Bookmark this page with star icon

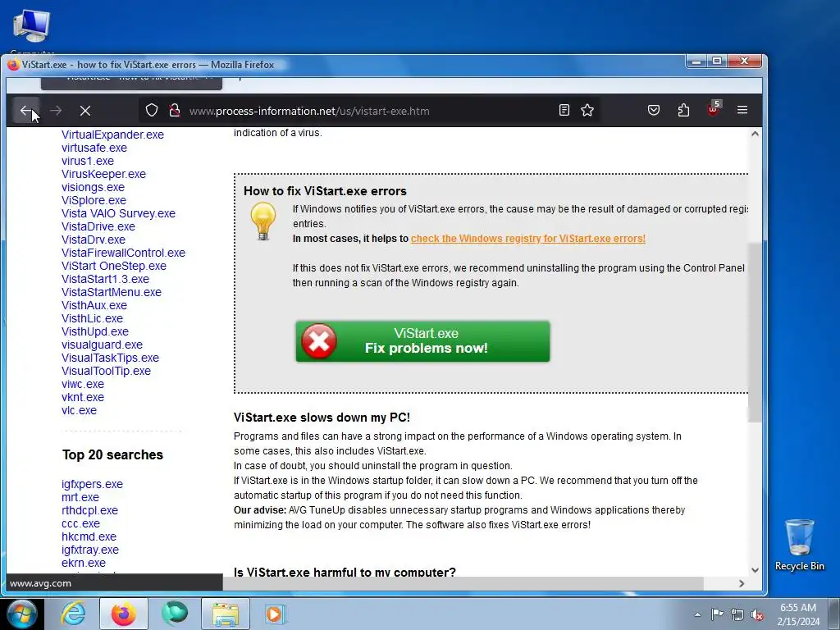[x=587, y=111]
